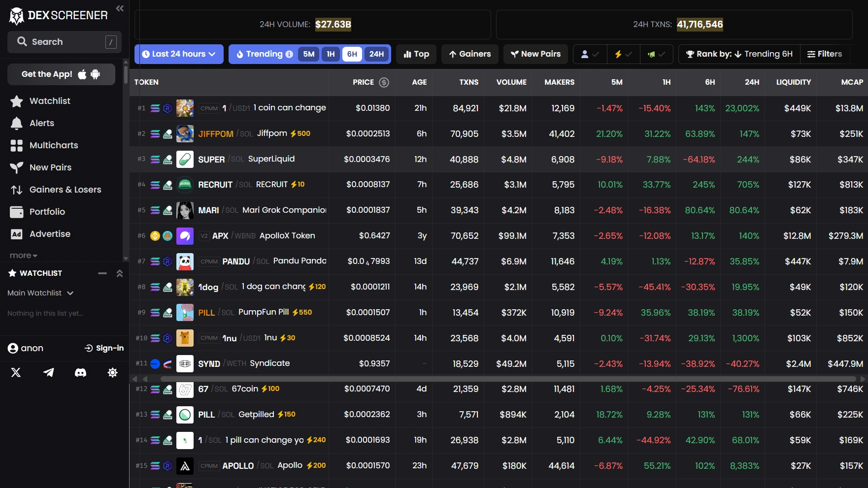Screen dimensions: 868x488
Task: Sort by the AGE column header
Action: tap(419, 82)
